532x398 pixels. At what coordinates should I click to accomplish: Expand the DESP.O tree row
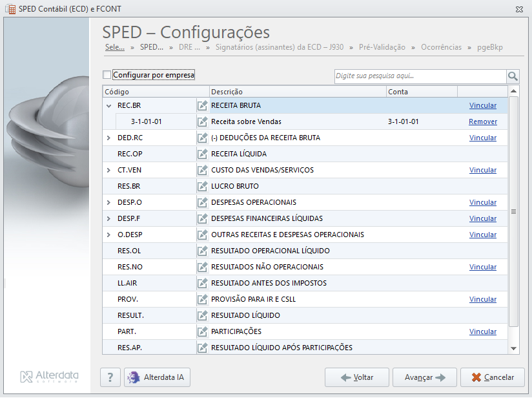108,202
